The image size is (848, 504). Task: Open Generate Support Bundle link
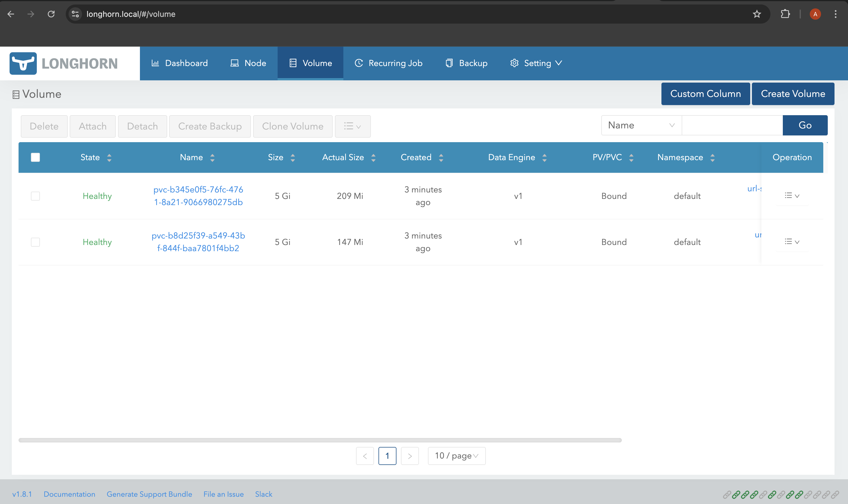[x=149, y=494]
